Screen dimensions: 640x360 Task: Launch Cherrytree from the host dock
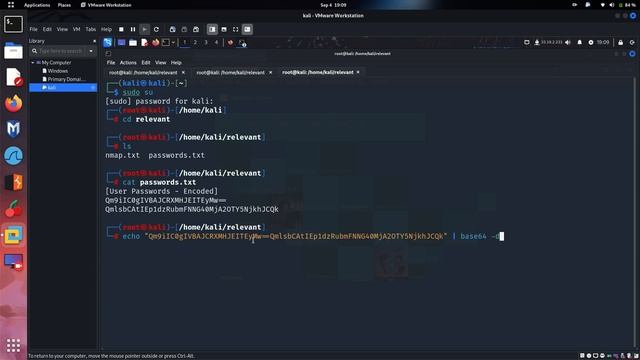[13, 209]
